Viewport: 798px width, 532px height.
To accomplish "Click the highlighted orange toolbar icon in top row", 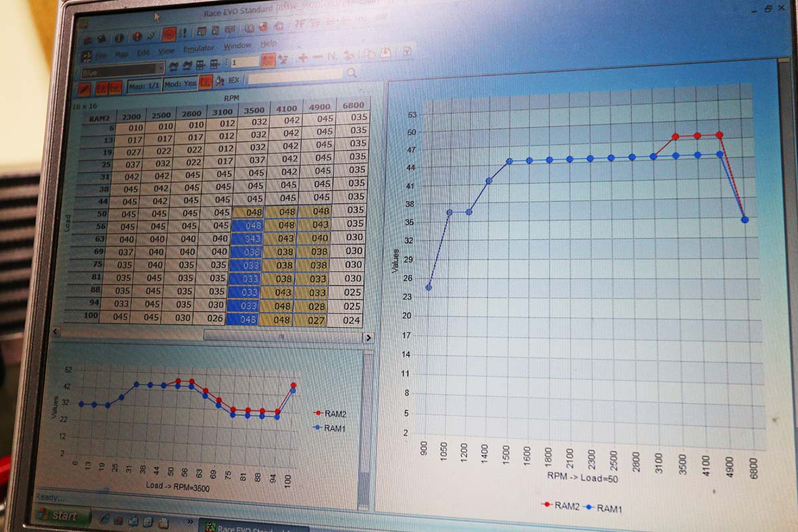I will [x=169, y=34].
